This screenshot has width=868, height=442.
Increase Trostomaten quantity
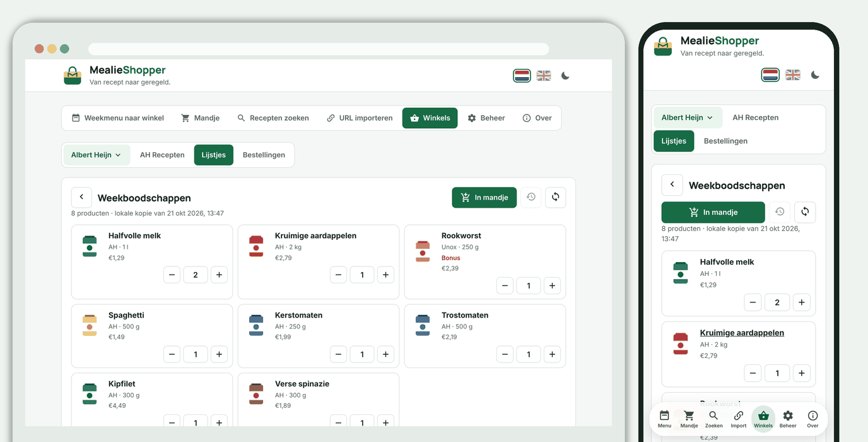point(552,354)
